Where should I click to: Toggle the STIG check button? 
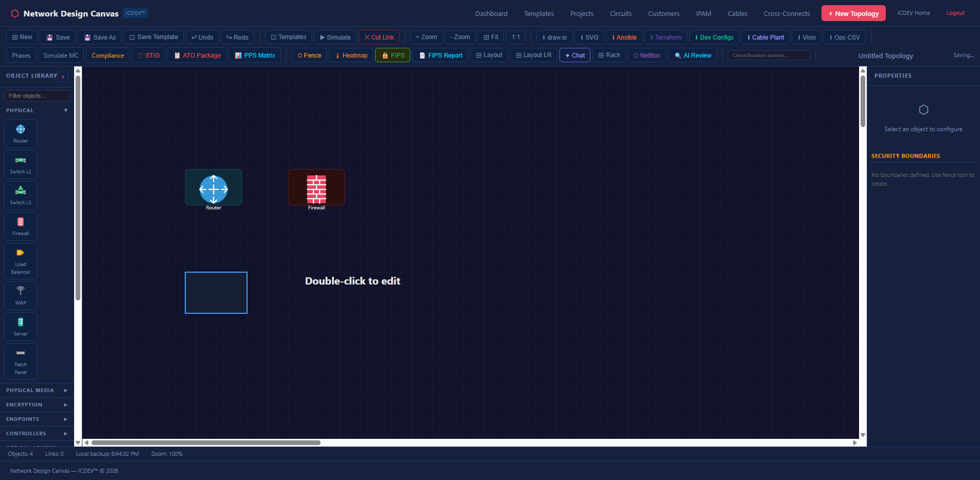(x=148, y=56)
